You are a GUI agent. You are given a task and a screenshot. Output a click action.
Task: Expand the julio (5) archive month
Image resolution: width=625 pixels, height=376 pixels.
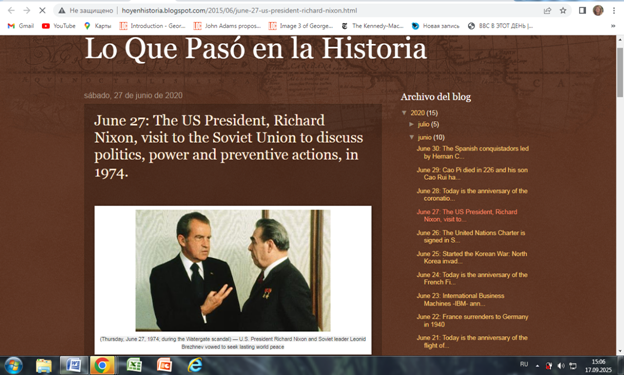411,124
